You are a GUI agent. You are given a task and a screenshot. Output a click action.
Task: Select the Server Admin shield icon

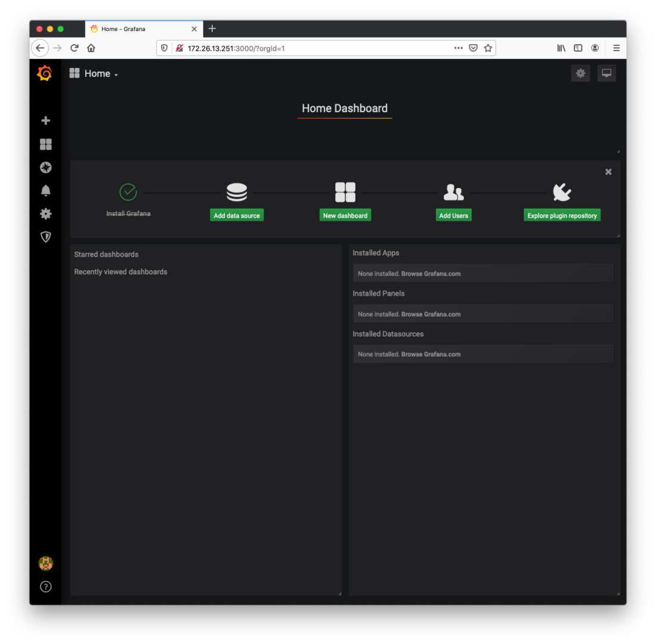point(45,237)
